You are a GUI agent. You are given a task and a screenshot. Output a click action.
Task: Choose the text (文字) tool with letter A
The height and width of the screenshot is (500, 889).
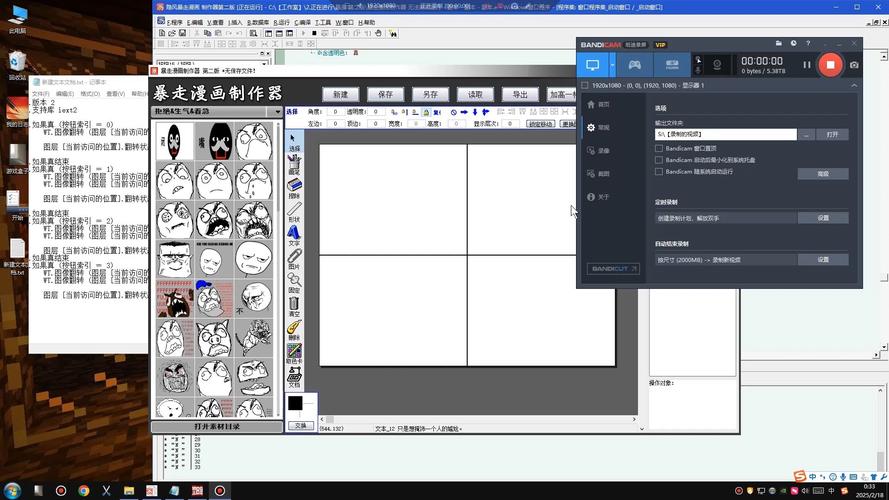click(294, 234)
